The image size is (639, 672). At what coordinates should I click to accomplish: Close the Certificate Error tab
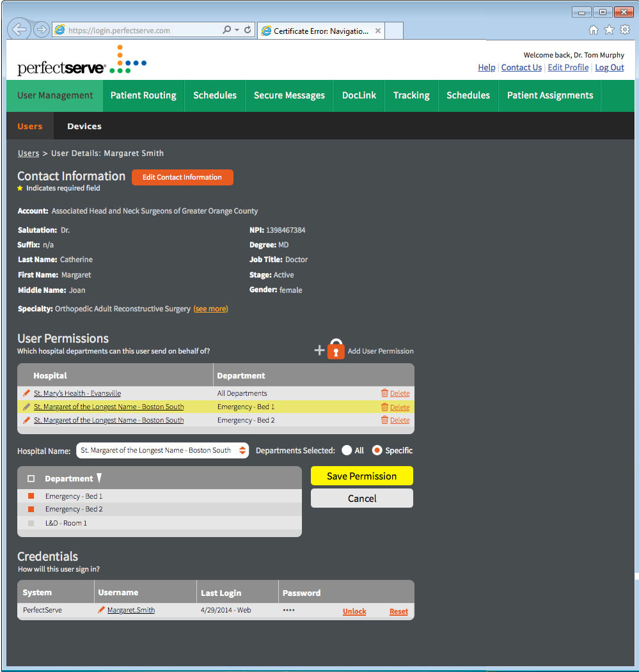378,31
